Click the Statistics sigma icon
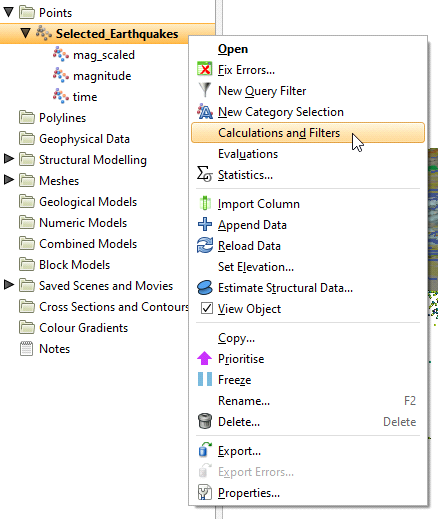The image size is (438, 519). coord(204,174)
